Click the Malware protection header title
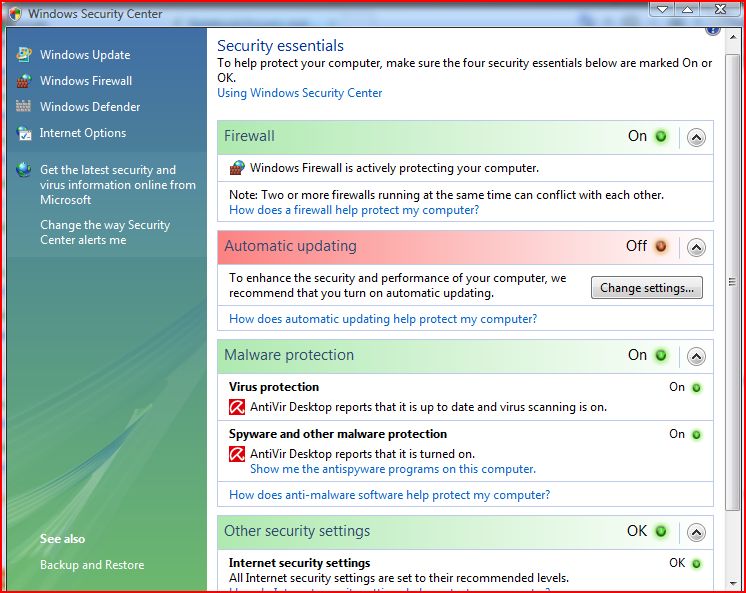This screenshot has height=593, width=746. (x=289, y=355)
